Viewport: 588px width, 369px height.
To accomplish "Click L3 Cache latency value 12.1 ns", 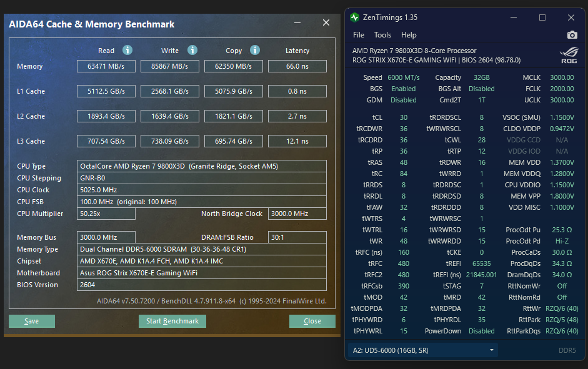I will click(x=297, y=141).
